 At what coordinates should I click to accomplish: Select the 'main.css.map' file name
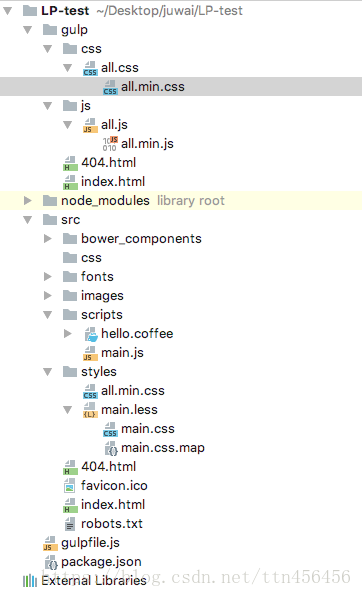163,448
